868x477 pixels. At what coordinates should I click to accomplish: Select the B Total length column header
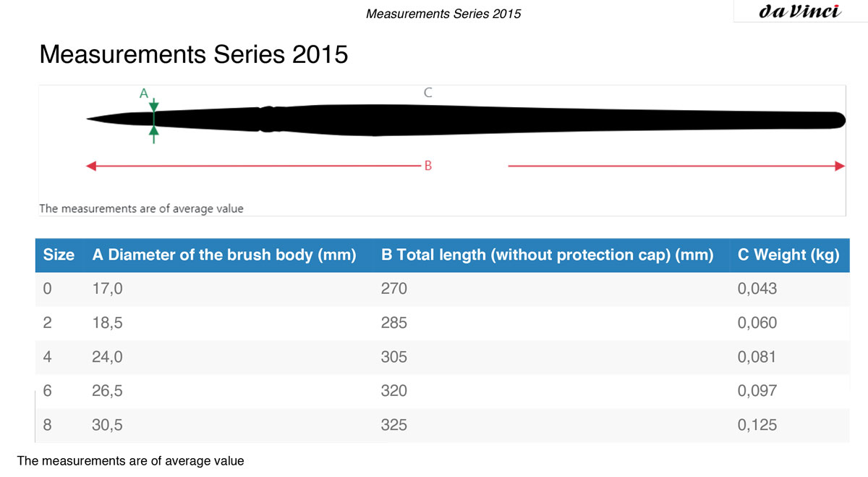(x=547, y=255)
